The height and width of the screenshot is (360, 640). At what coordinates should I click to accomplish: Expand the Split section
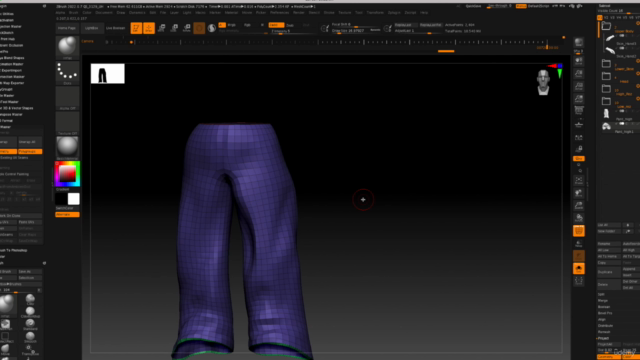tap(601, 294)
